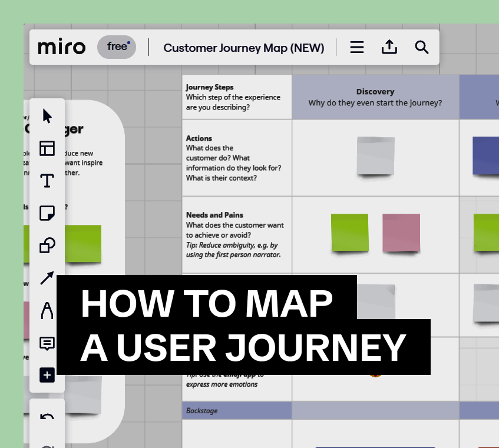The width and height of the screenshot is (499, 448).
Task: Open the board hamburger menu
Action: pos(356,47)
